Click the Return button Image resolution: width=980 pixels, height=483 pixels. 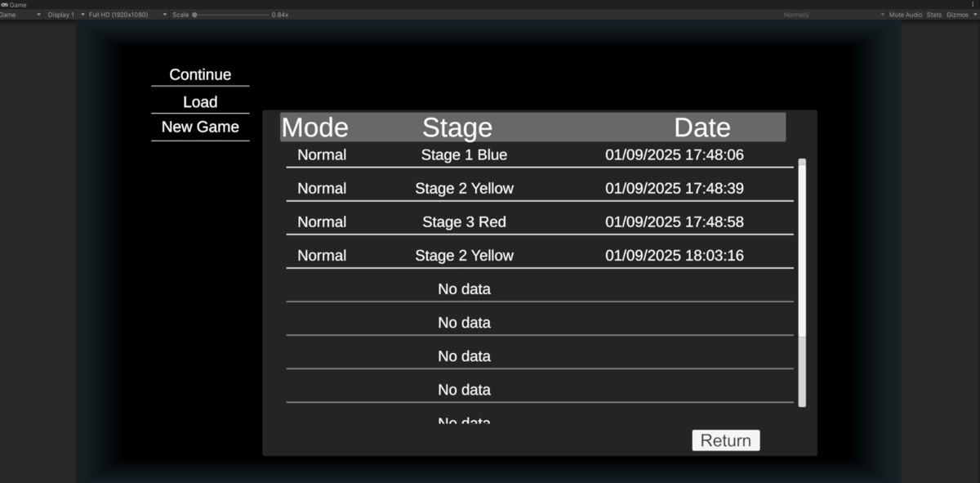(726, 441)
